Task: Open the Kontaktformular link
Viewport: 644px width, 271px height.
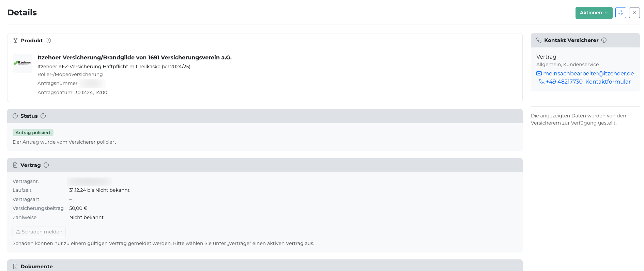Action: click(x=608, y=82)
